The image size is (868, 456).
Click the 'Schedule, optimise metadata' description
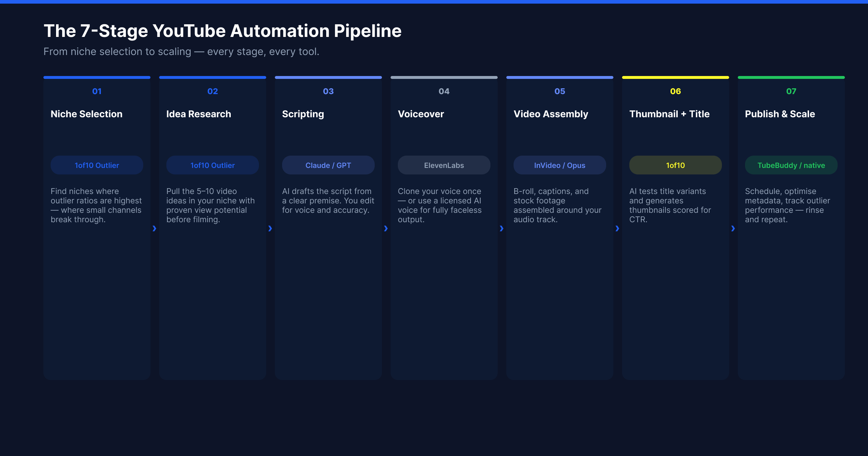(787, 205)
